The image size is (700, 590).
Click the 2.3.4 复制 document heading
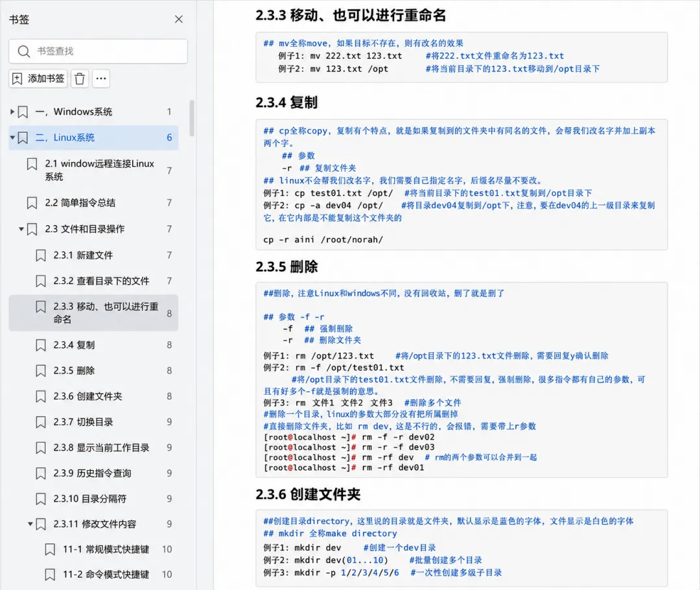286,102
